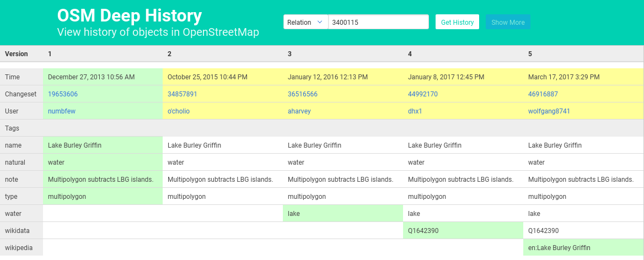Click the lake value in version 5
Screen dimensions: 644x260
(x=534, y=214)
